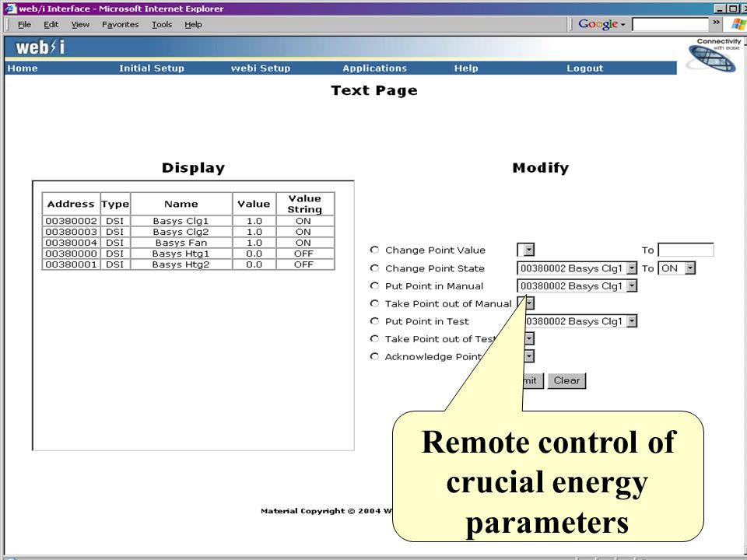Open Take Point out of Manual dropdown
Viewport: 747px width, 560px height.
point(529,303)
